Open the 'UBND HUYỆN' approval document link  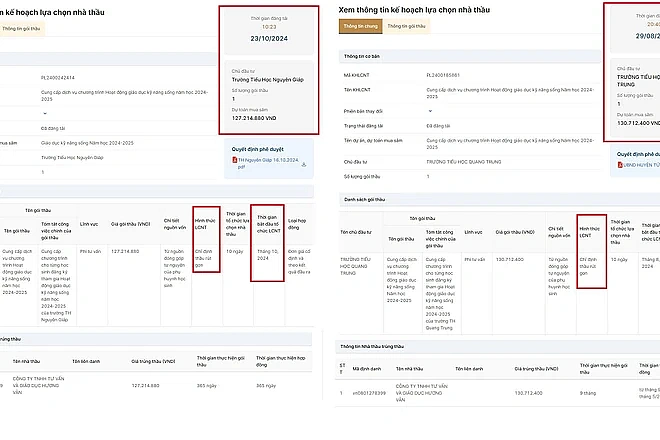[x=641, y=165]
